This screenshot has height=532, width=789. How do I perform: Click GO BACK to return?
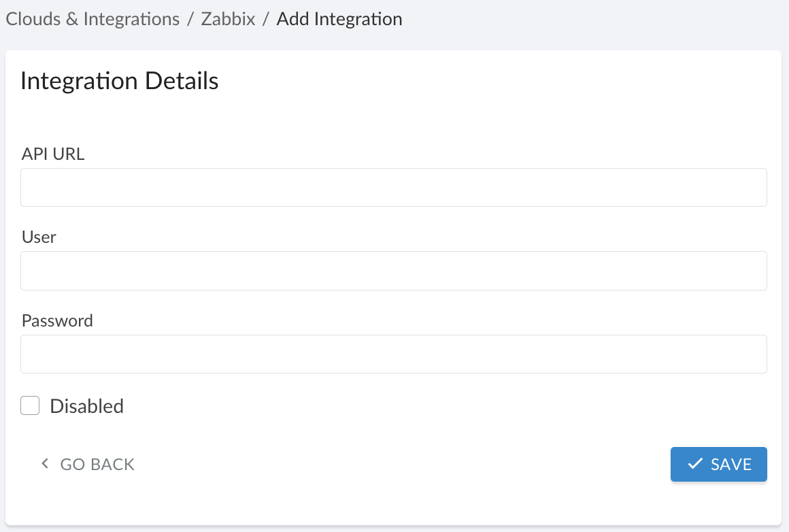pos(97,464)
